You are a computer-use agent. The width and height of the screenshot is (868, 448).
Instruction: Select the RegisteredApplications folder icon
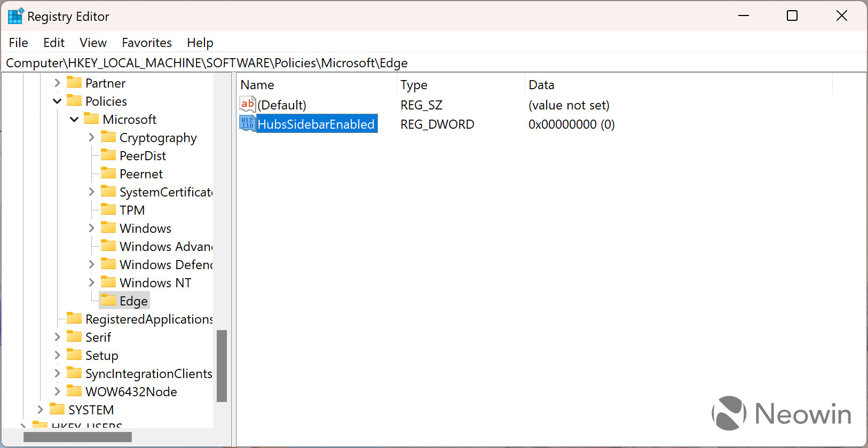pos(74,318)
